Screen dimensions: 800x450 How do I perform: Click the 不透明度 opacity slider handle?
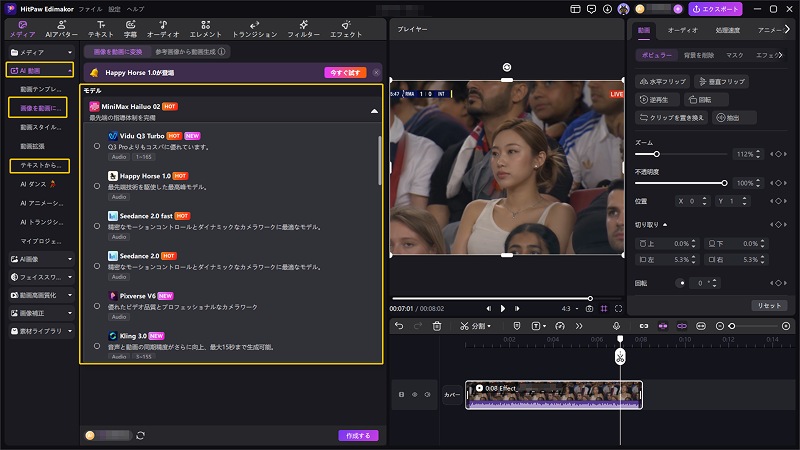(x=724, y=183)
